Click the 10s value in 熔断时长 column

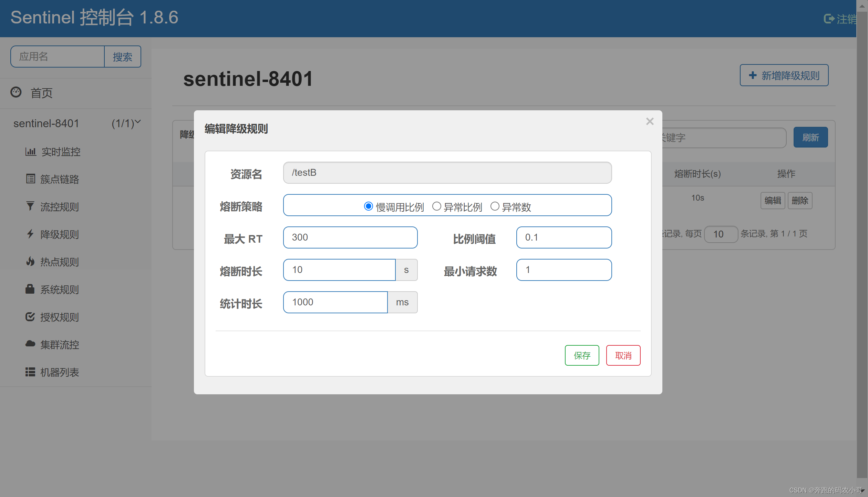click(x=698, y=198)
